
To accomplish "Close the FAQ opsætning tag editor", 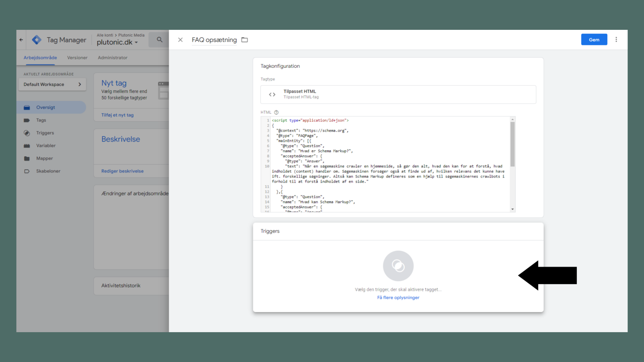I will point(180,40).
